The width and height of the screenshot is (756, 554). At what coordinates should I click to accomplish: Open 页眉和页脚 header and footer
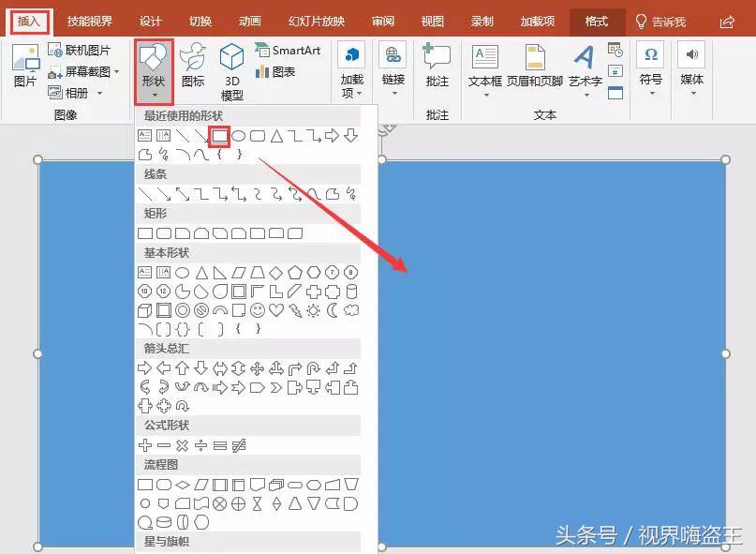coord(535,66)
